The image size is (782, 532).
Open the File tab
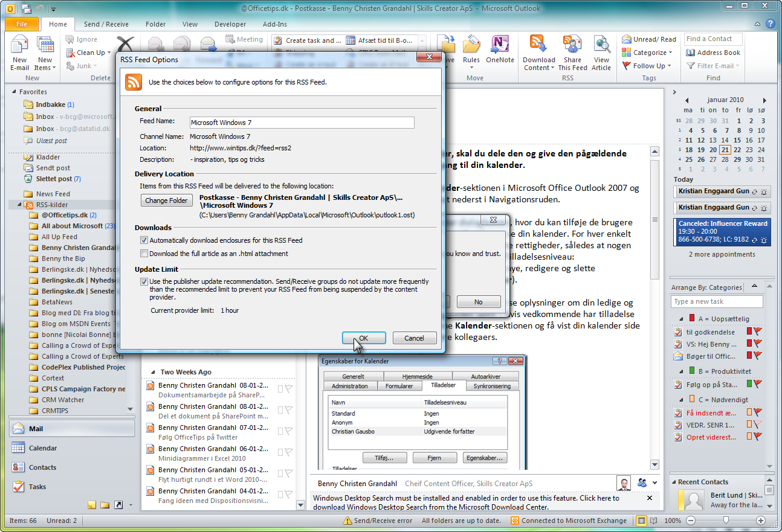tap(22, 24)
